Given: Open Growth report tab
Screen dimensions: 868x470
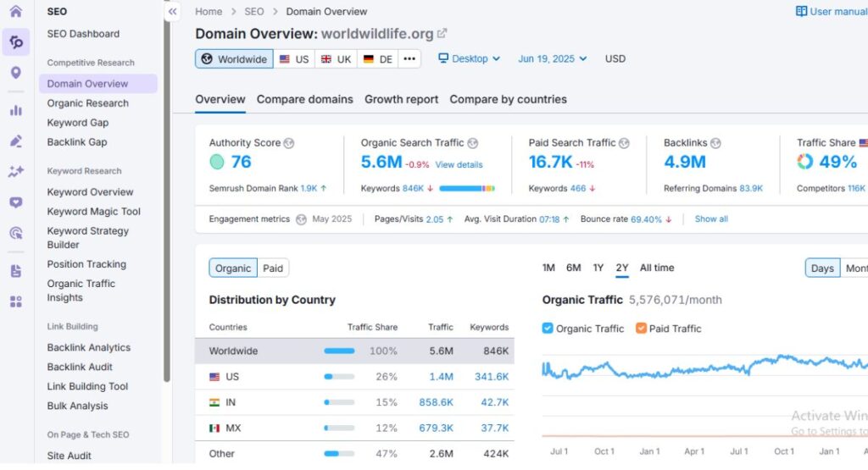Looking at the screenshot, I should 401,100.
